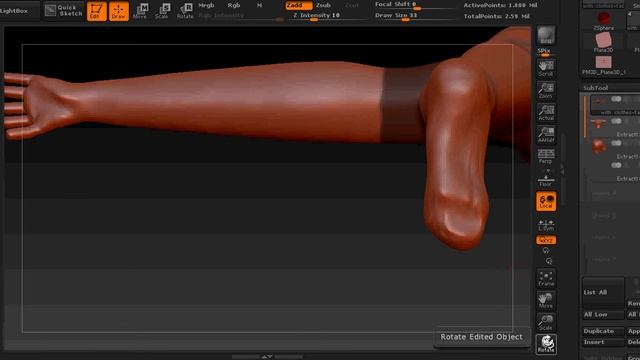Image resolution: width=640 pixels, height=360 pixels.
Task: Click Scale icon in right shelf
Action: coord(546,322)
